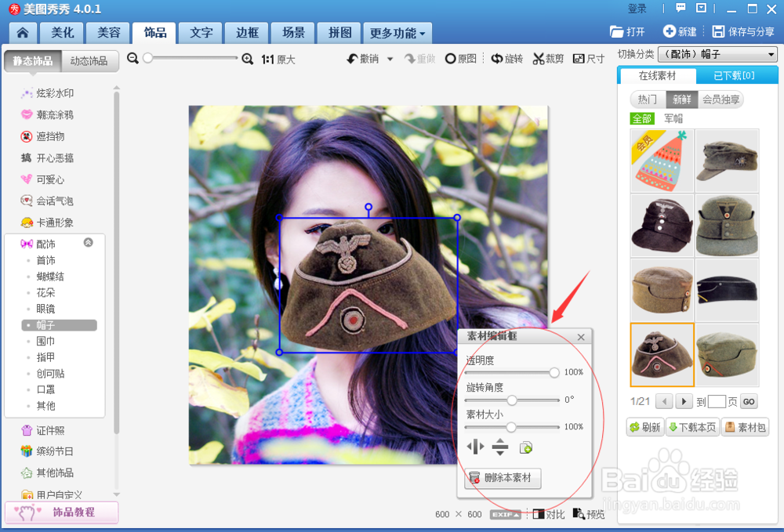
Task: Switch to the 文字 tab
Action: click(x=201, y=33)
